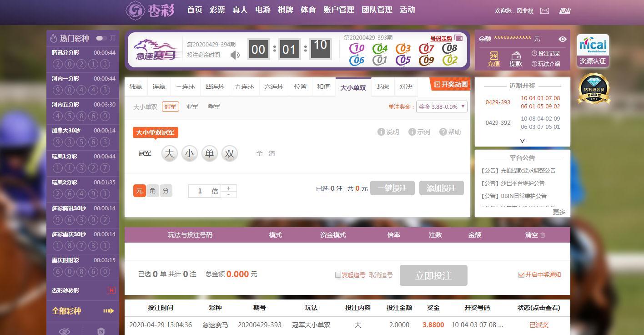Select the 季军 sub-tab

click(x=214, y=107)
